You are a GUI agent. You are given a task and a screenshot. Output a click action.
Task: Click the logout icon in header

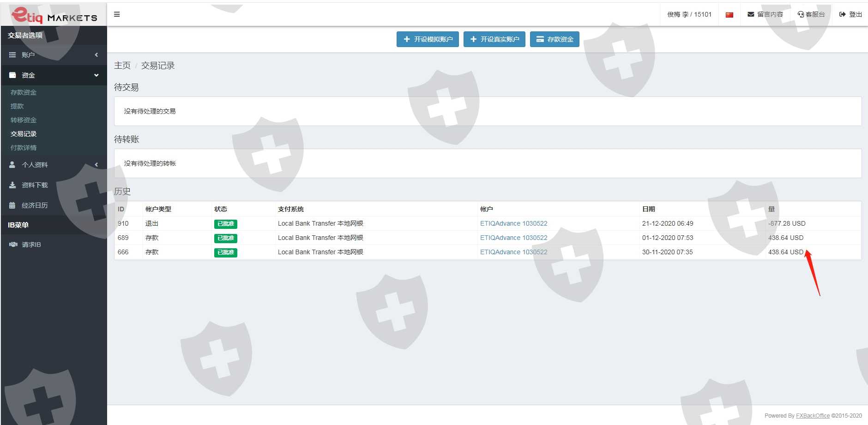coord(843,14)
